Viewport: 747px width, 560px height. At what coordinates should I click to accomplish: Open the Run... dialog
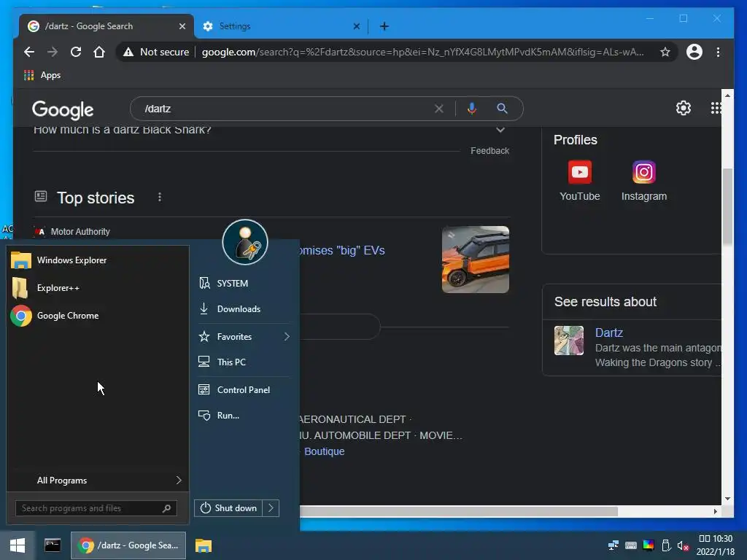[244, 415]
